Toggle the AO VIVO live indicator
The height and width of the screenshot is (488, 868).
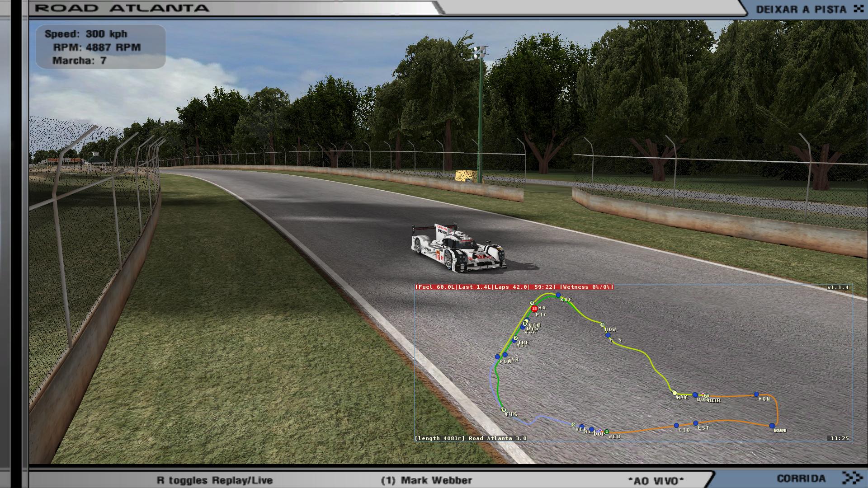(656, 481)
